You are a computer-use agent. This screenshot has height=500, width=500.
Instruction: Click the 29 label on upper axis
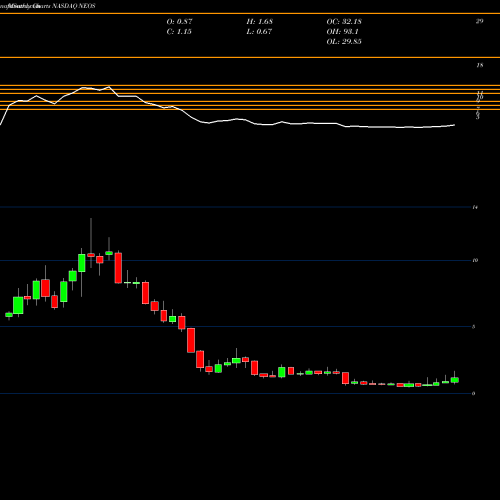479,21
